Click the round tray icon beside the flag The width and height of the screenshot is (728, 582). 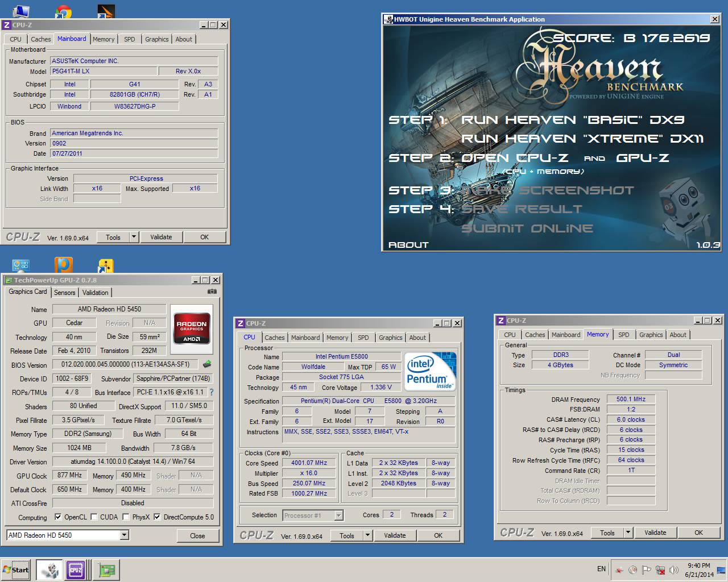632,569
